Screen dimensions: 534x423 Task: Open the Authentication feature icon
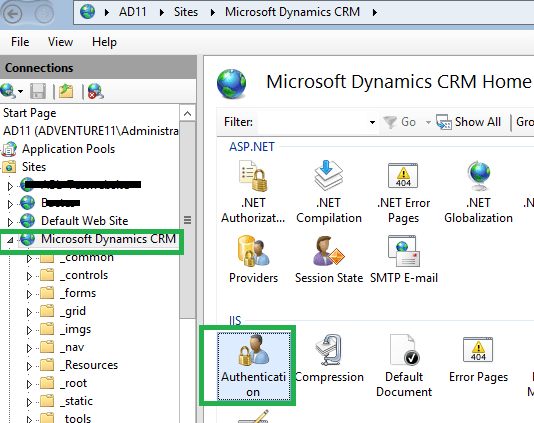click(253, 366)
